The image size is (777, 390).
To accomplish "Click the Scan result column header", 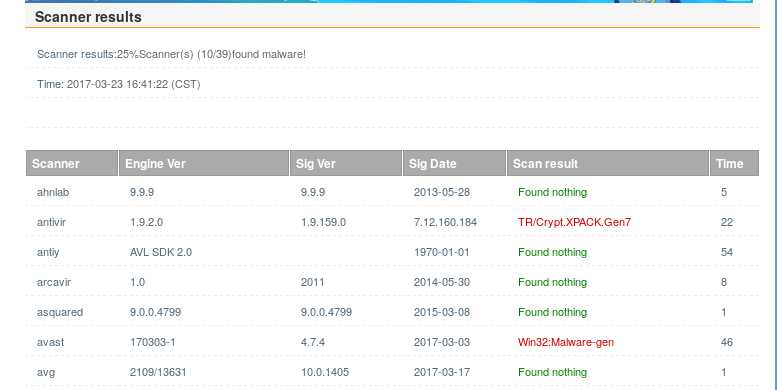I will click(x=608, y=164).
